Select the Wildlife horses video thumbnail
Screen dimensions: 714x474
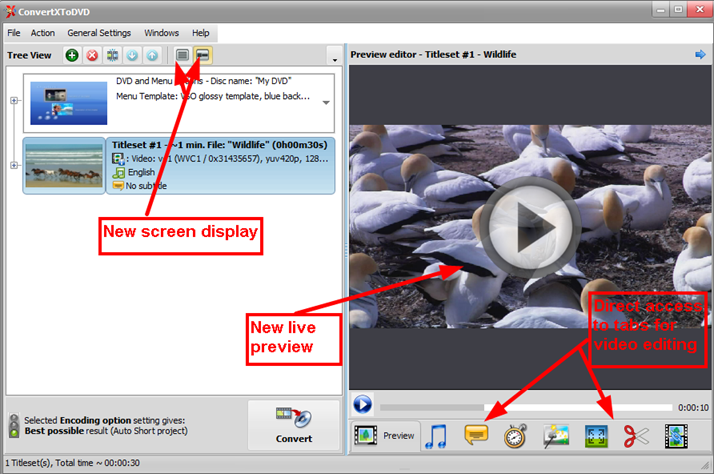click(x=64, y=166)
